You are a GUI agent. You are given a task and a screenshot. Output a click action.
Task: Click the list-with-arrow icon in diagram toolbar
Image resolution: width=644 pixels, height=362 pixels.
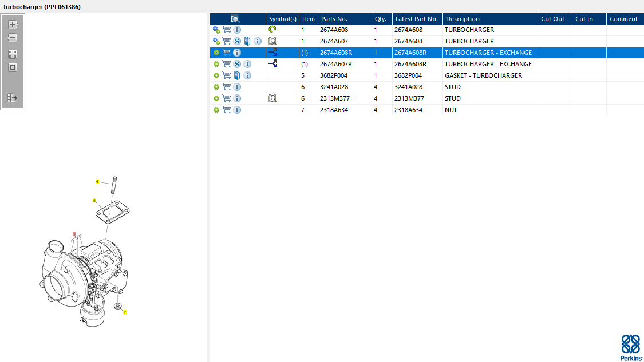[13, 98]
